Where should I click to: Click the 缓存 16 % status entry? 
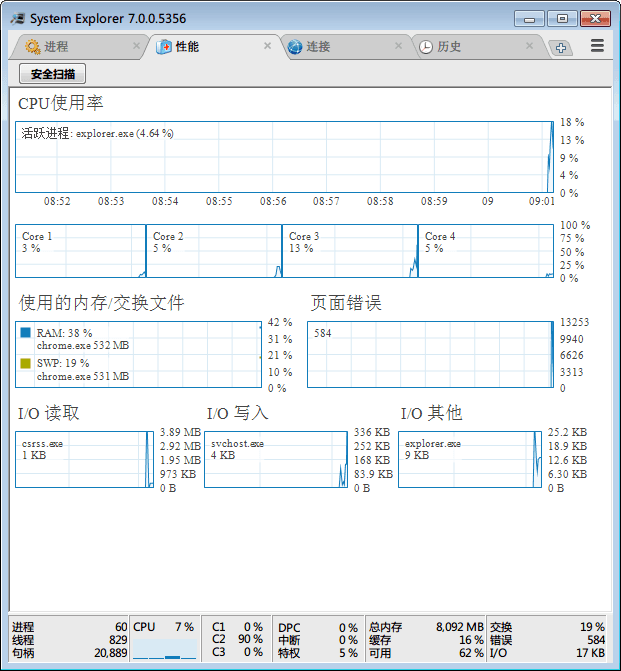[426, 640]
